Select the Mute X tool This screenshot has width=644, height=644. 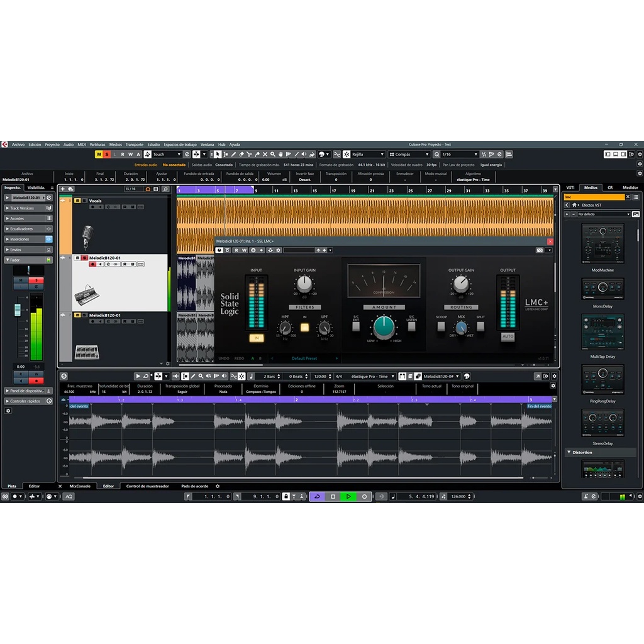[x=265, y=155]
